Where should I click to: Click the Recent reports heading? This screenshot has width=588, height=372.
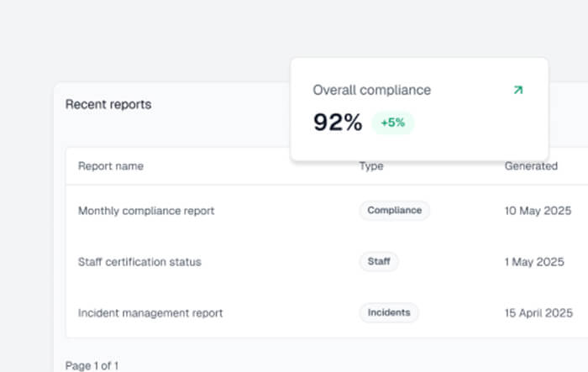pos(108,104)
